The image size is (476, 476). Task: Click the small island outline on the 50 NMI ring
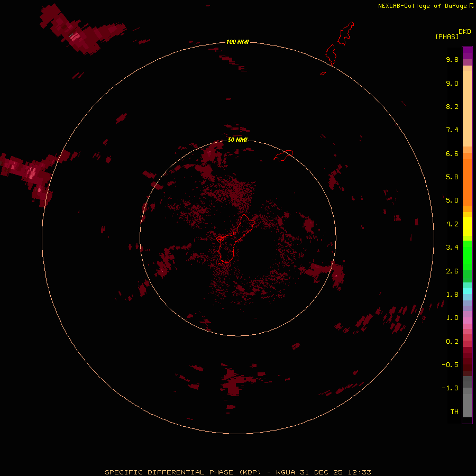(283, 155)
